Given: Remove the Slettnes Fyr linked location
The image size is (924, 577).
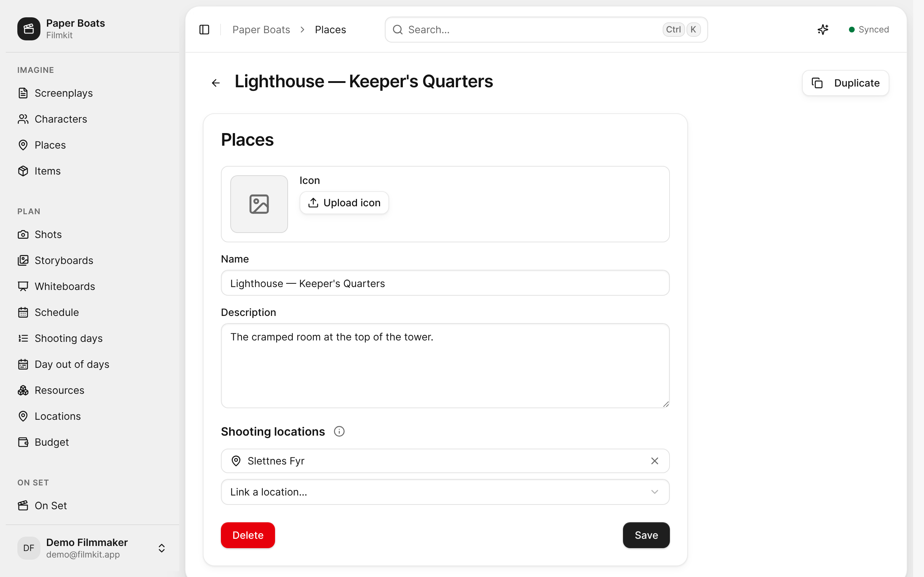Looking at the screenshot, I should [654, 461].
